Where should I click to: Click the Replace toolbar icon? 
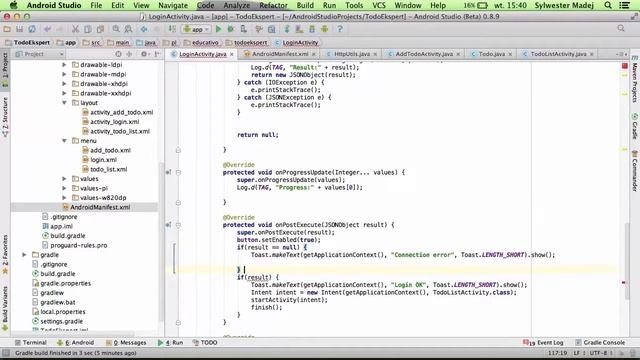pos(128,29)
